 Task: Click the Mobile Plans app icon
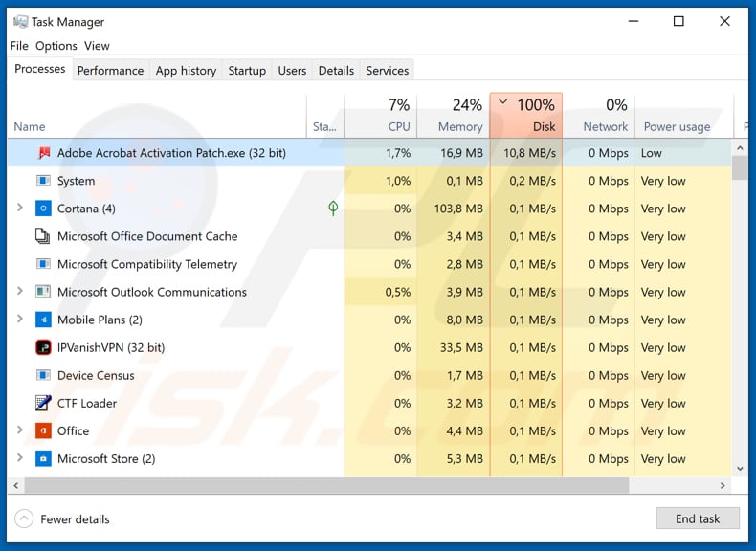point(43,320)
